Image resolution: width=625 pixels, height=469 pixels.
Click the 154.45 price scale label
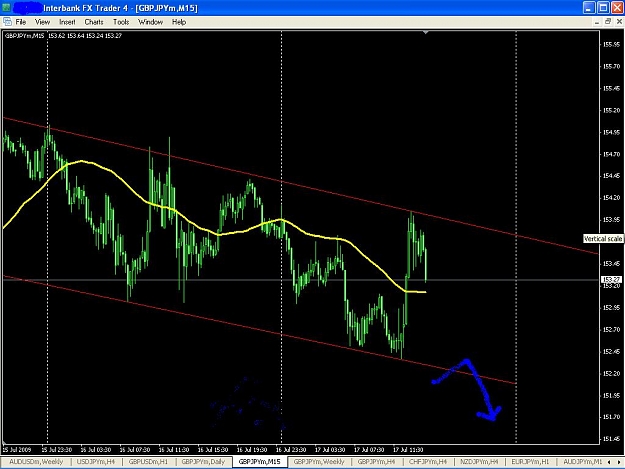click(x=612, y=176)
